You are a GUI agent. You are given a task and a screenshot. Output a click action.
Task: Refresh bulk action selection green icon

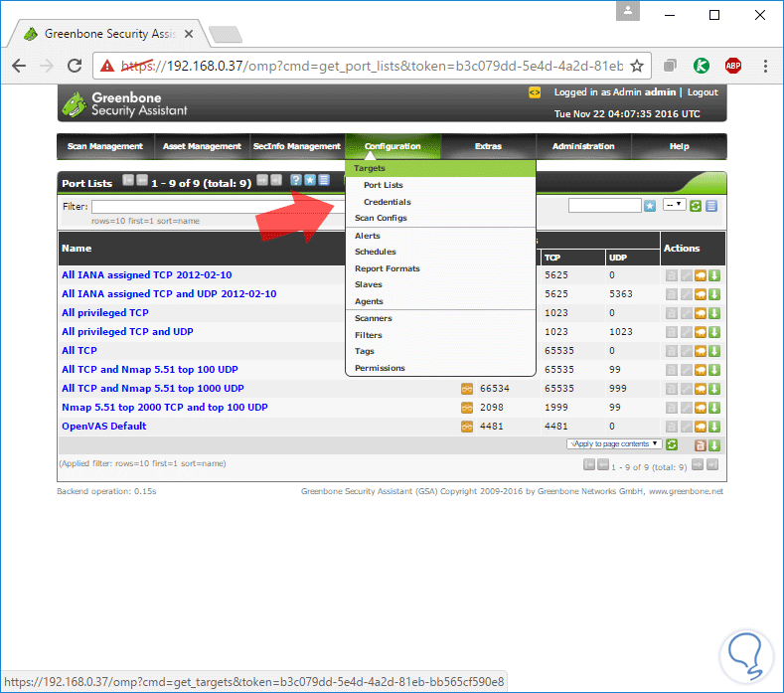click(x=672, y=444)
